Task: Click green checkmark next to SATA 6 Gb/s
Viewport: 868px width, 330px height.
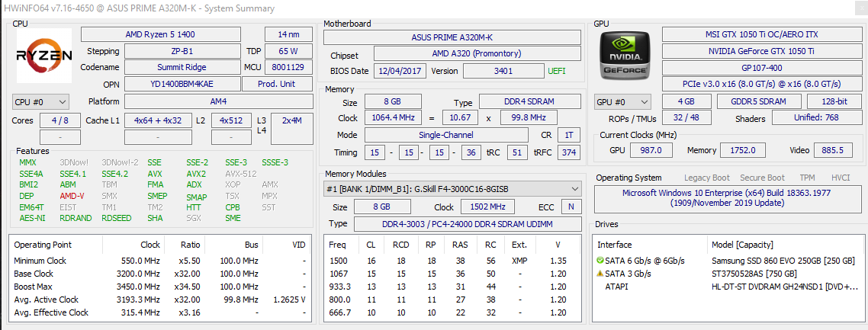Action: (x=600, y=261)
